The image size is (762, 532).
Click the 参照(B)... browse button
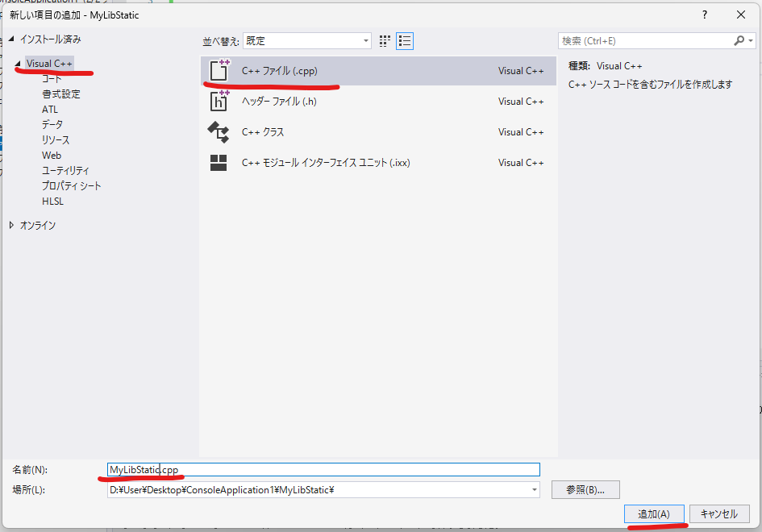585,489
